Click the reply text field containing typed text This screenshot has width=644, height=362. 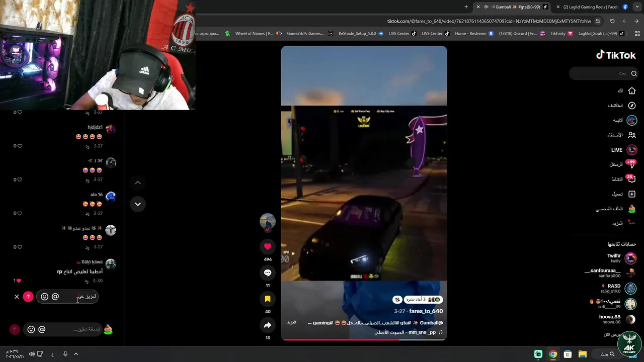[67, 297]
